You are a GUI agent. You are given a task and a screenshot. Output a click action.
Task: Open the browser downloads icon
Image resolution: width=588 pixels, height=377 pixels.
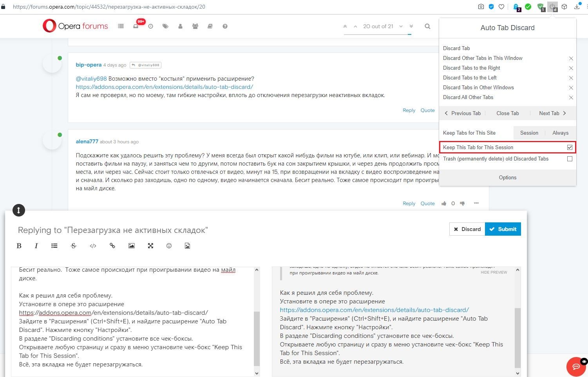(577, 7)
